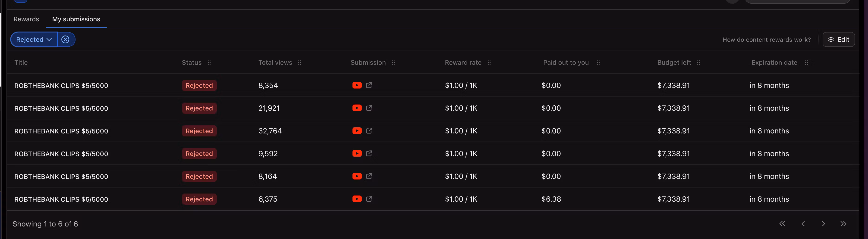
Task: Click the Edit button with gear
Action: tap(838, 39)
